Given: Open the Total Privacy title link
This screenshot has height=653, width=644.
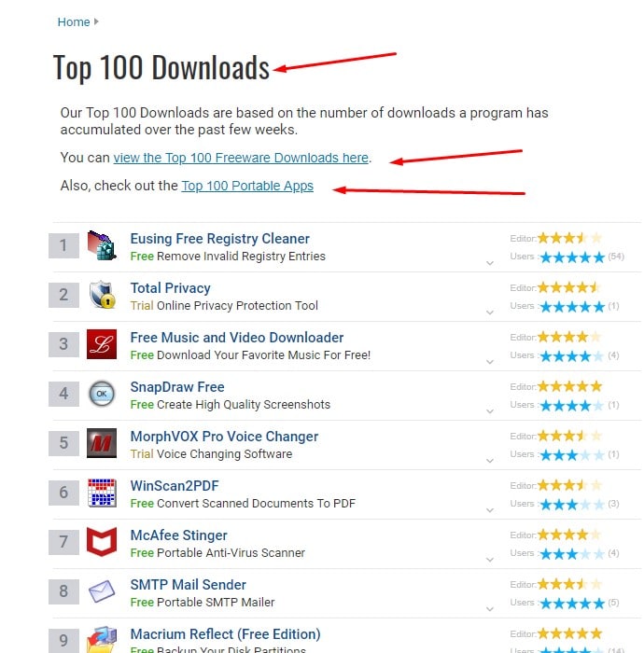Looking at the screenshot, I should [170, 288].
